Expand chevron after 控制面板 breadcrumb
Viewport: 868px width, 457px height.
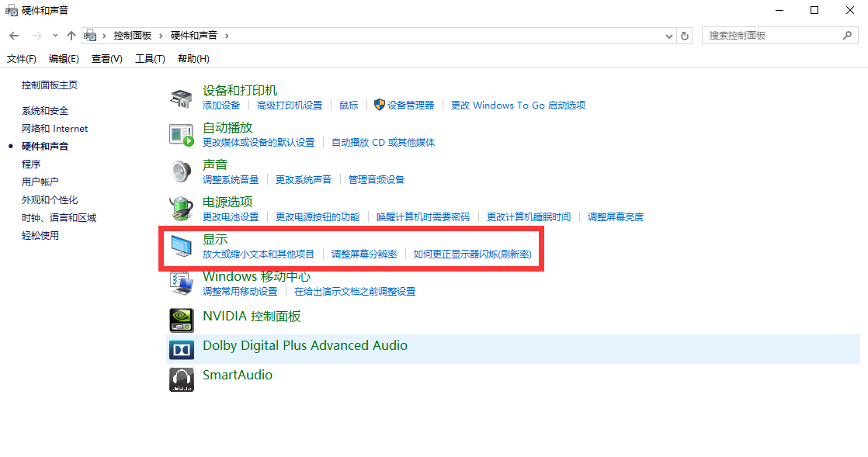click(x=161, y=36)
